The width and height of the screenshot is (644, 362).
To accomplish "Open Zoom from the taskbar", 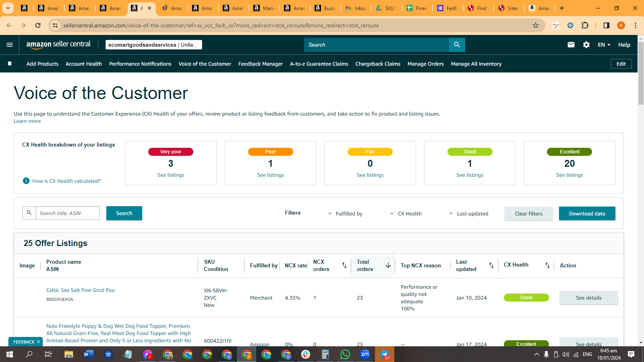I will pyautogui.click(x=365, y=354).
